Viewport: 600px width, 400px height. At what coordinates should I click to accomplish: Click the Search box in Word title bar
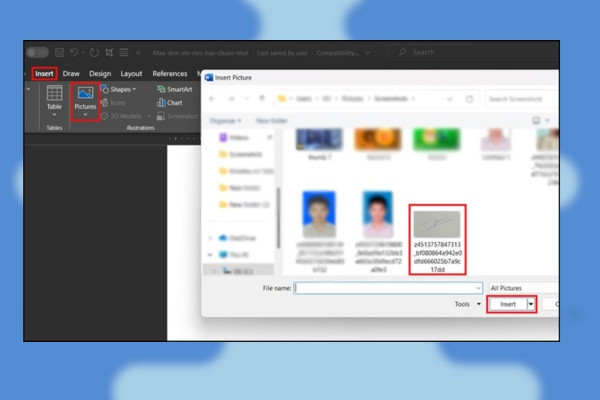pyautogui.click(x=473, y=52)
